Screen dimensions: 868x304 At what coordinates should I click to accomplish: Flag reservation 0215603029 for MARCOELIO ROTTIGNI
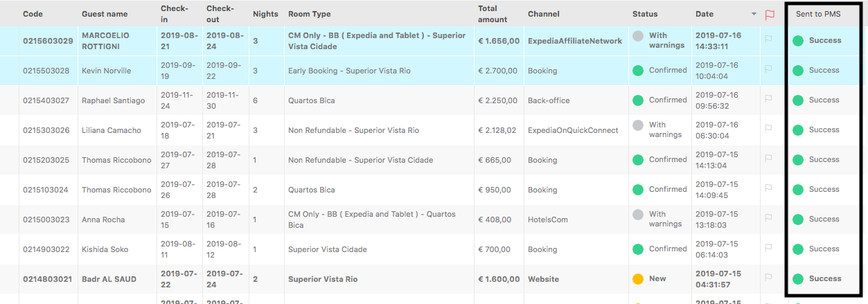tap(768, 39)
